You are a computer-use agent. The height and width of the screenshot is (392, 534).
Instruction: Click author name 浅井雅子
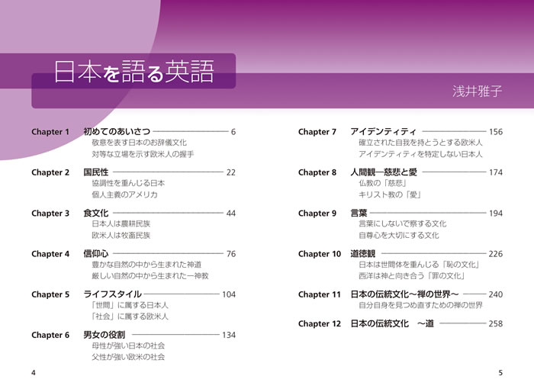pyautogui.click(x=478, y=91)
